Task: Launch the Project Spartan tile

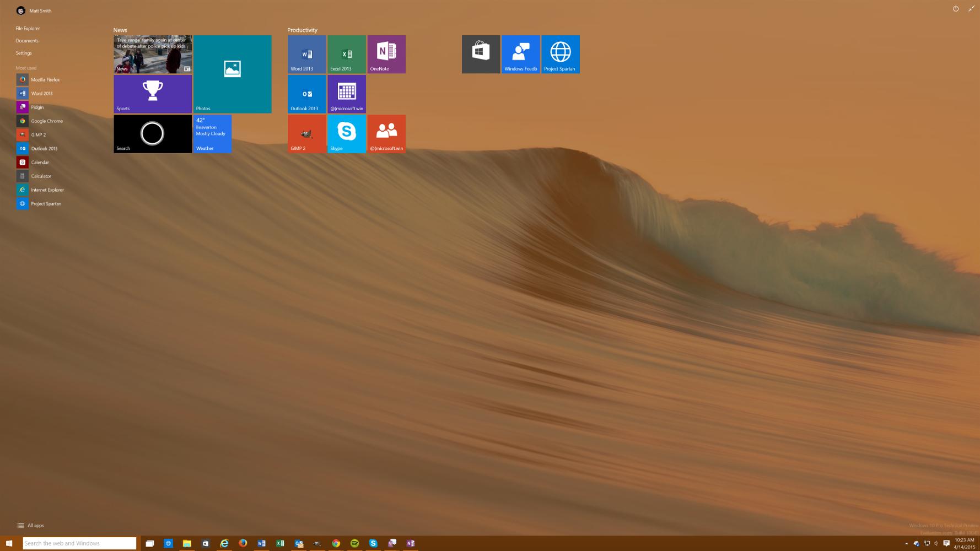Action: [561, 54]
